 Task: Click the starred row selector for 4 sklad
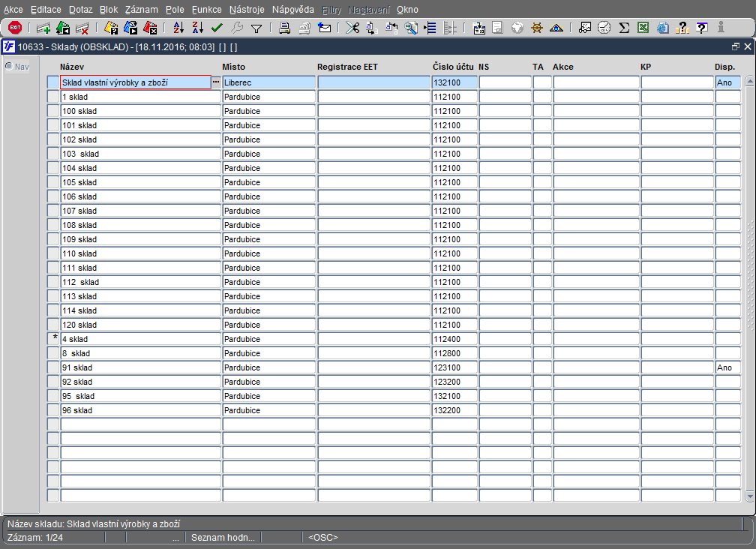point(53,339)
